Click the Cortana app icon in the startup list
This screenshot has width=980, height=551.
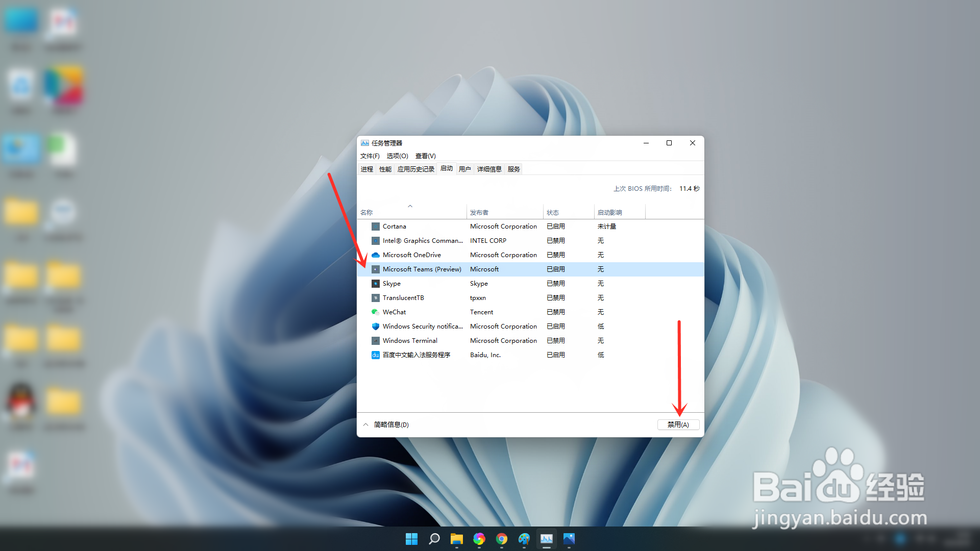tap(376, 227)
